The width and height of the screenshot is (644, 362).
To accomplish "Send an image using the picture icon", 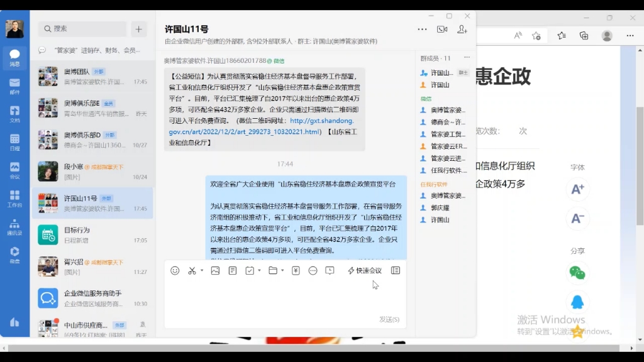I will pyautogui.click(x=216, y=270).
